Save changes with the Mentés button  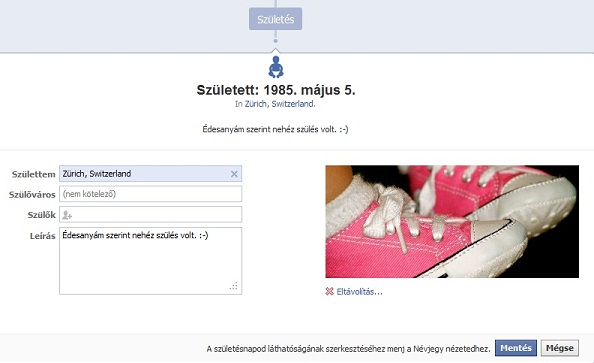(516, 348)
